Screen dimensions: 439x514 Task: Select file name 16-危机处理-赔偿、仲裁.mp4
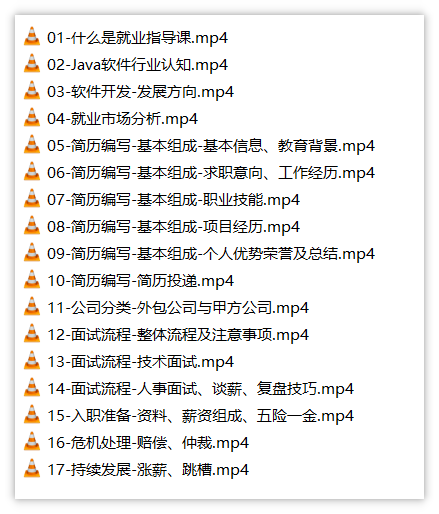coord(148,443)
